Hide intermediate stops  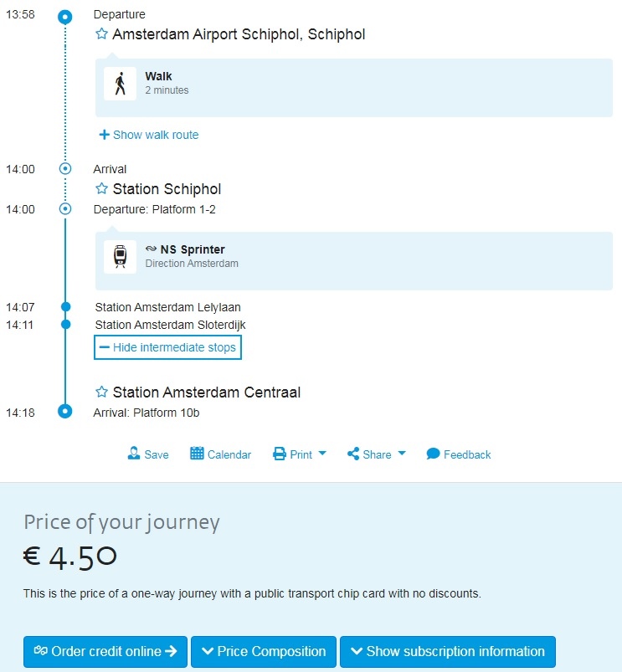167,347
